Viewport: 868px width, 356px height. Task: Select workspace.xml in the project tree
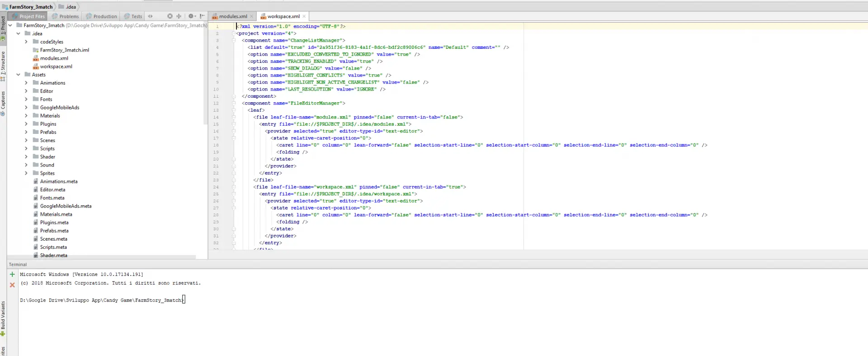pyautogui.click(x=56, y=66)
